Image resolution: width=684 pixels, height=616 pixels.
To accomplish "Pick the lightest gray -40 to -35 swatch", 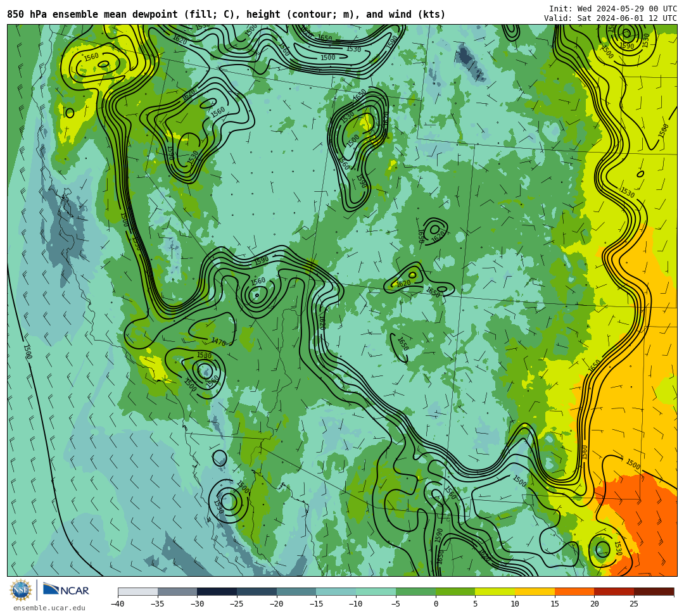I will (x=137, y=591).
